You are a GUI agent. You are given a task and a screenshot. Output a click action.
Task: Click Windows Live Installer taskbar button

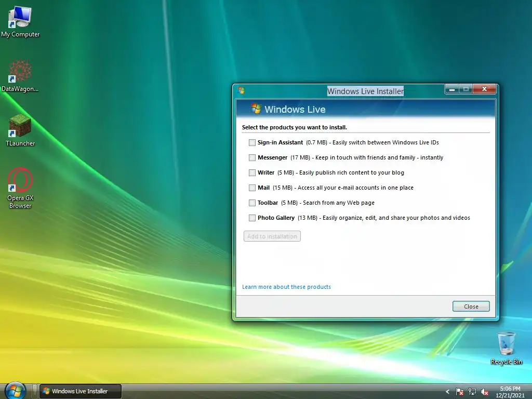81,391
